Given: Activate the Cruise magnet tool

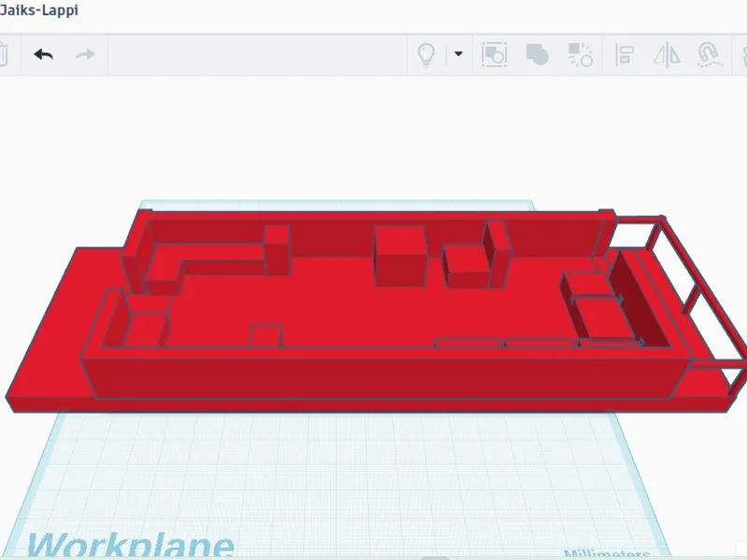Looking at the screenshot, I should tap(710, 54).
